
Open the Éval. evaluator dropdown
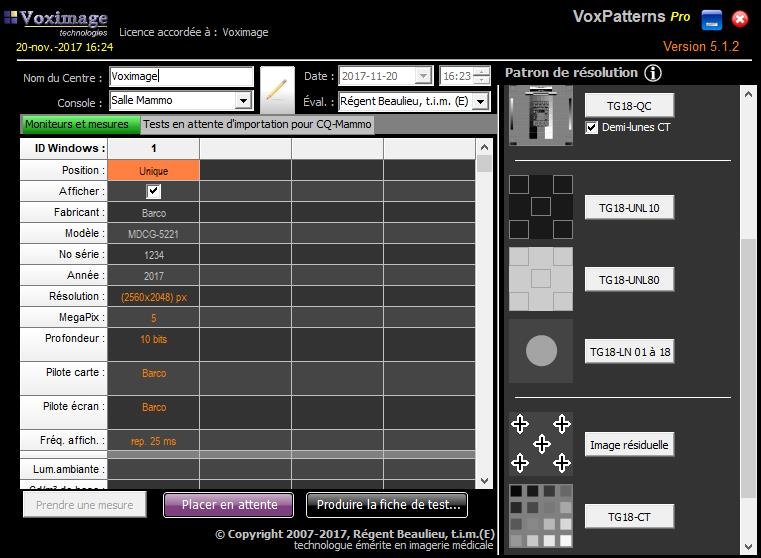pyautogui.click(x=480, y=101)
